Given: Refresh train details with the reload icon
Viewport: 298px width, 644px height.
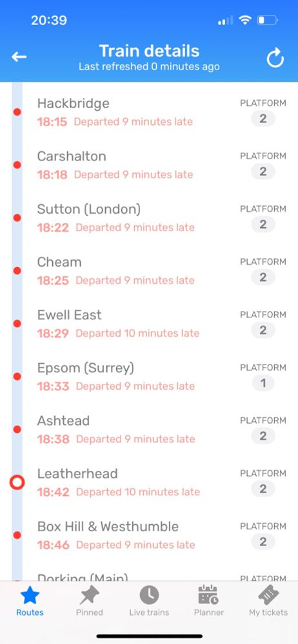Looking at the screenshot, I should point(275,57).
